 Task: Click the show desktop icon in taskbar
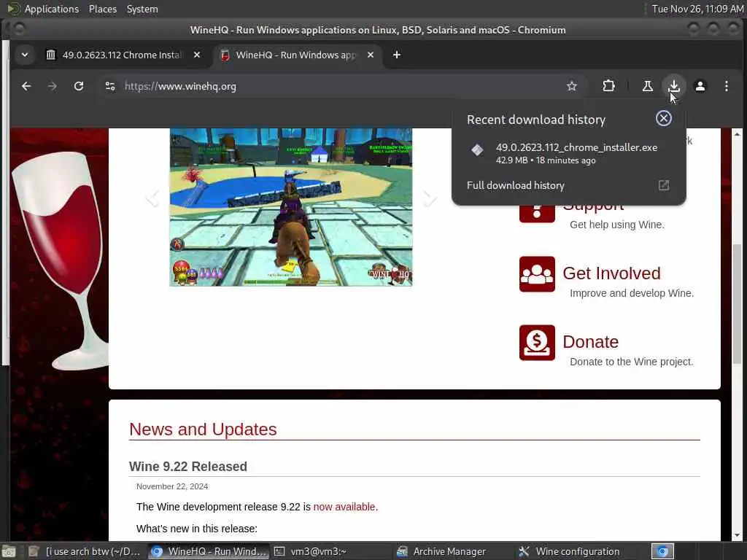point(9,551)
